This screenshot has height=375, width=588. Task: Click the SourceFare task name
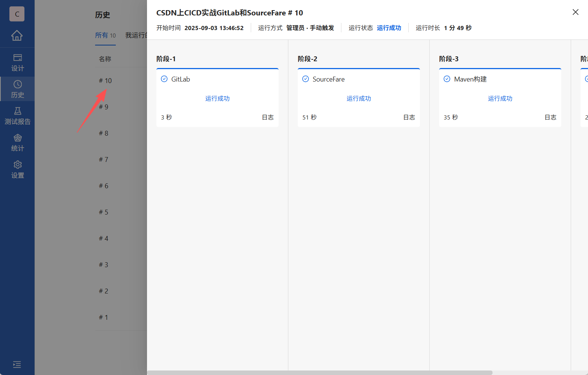coord(329,79)
